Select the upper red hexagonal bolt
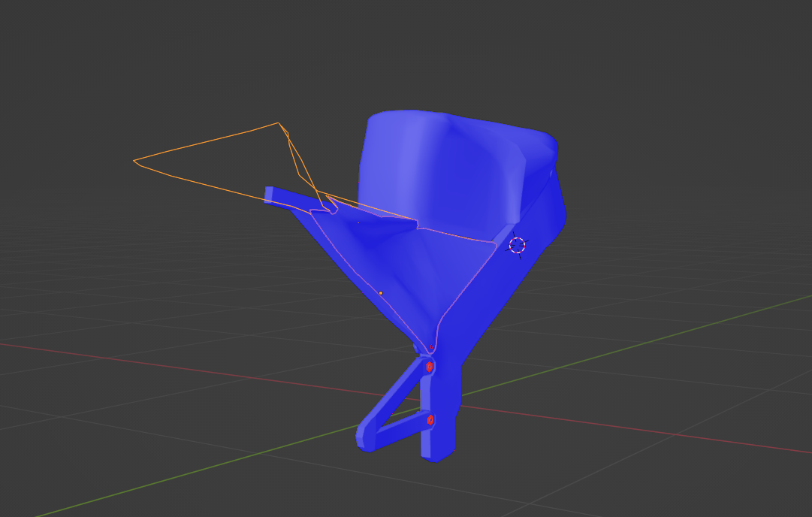Viewport: 812px width, 517px height. [x=430, y=367]
